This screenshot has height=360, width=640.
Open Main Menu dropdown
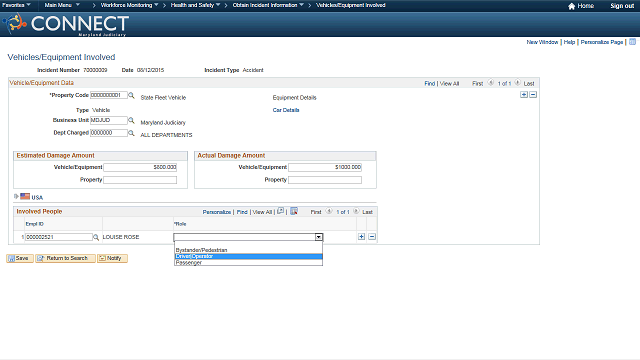(x=62, y=5)
